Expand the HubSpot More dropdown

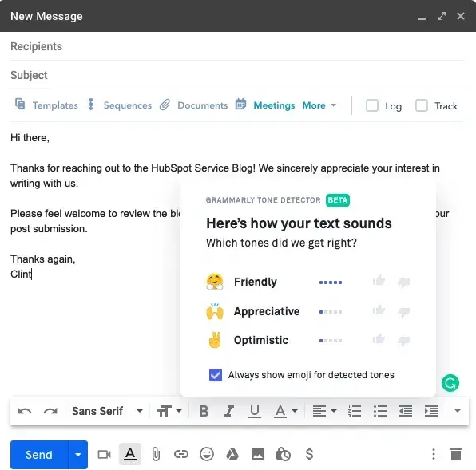click(319, 105)
